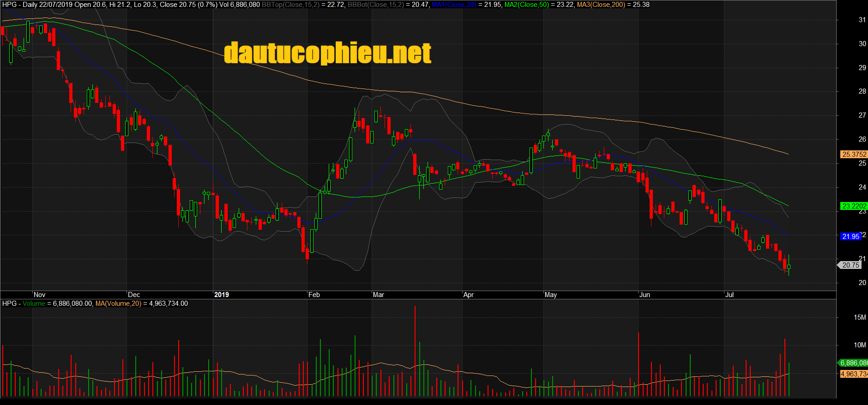Click the orange 25.3752 price tag
Screen dimensions: 868x405
[854, 155]
